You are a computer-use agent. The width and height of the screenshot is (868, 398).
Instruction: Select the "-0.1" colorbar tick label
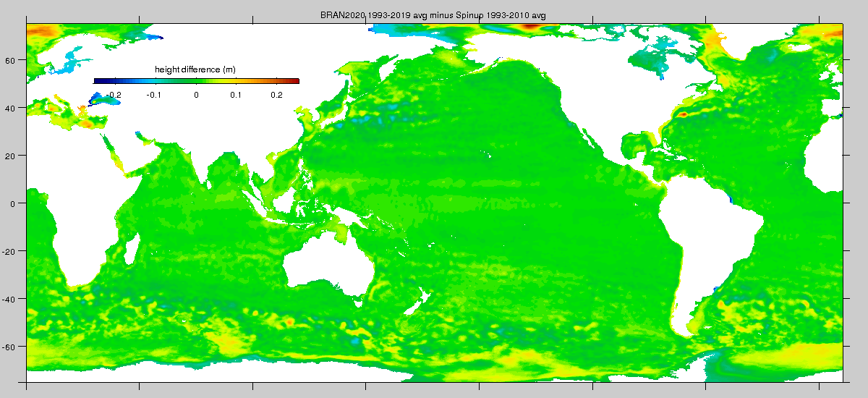[154, 95]
